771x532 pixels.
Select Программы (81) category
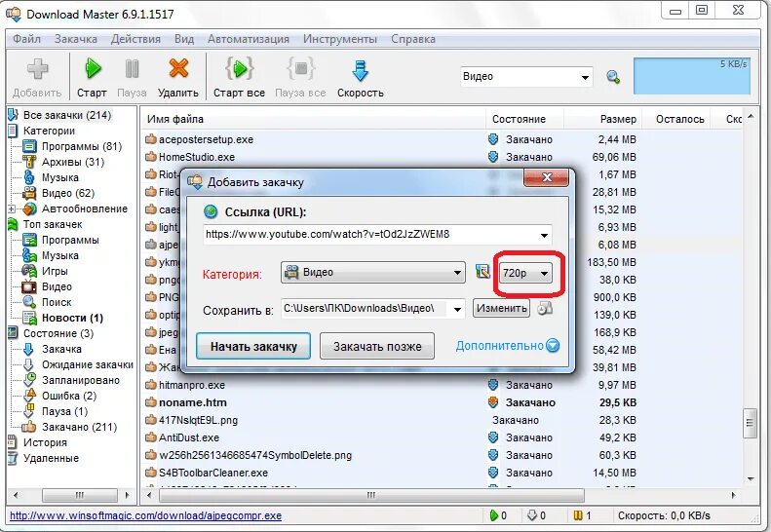click(82, 146)
